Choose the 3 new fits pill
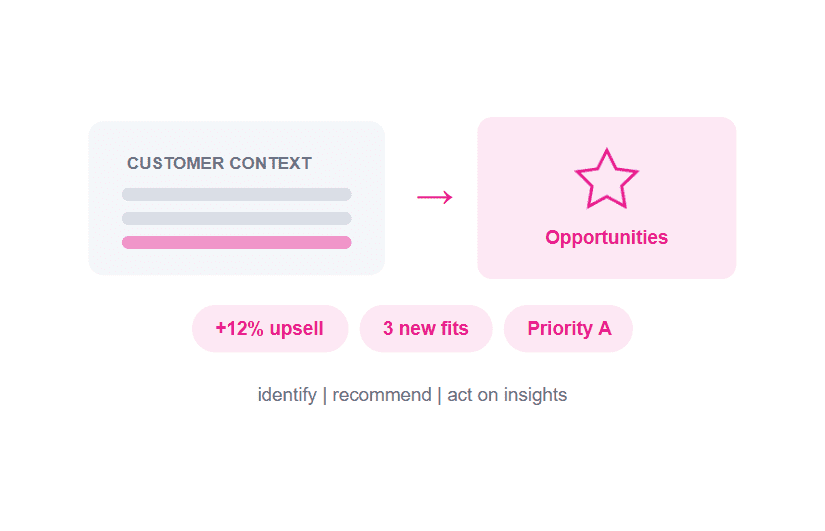The height and width of the screenshot is (531, 825). pyautogui.click(x=426, y=328)
